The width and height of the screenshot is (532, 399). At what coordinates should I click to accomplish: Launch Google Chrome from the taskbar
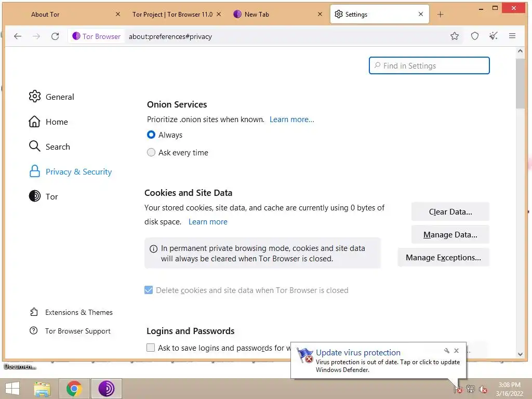[74, 389]
